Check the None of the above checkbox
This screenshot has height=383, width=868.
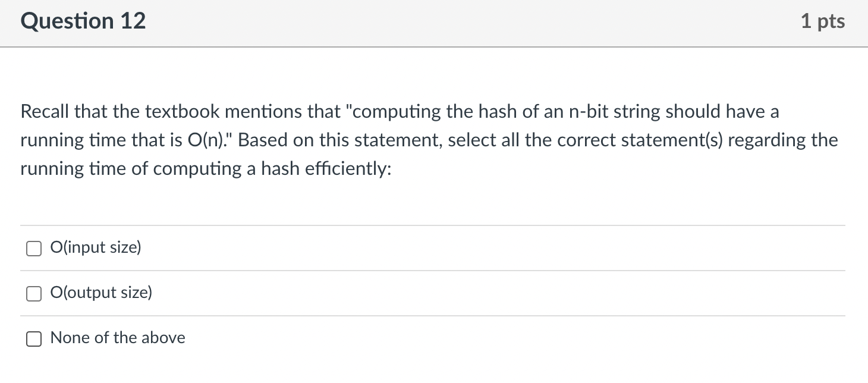[x=33, y=338]
